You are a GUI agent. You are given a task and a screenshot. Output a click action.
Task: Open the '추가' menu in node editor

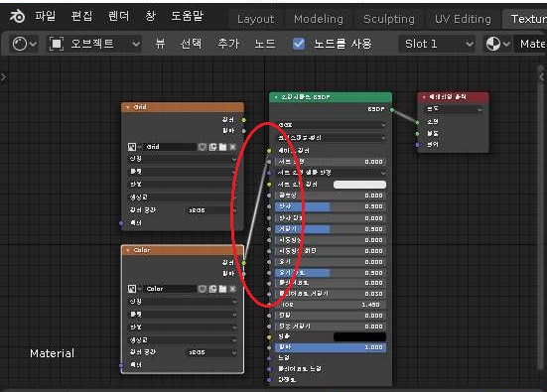pos(228,44)
